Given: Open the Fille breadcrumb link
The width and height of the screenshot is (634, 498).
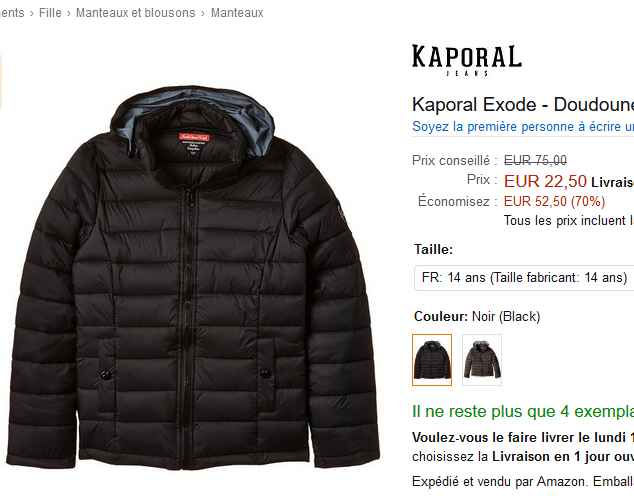Looking at the screenshot, I should point(50,13).
